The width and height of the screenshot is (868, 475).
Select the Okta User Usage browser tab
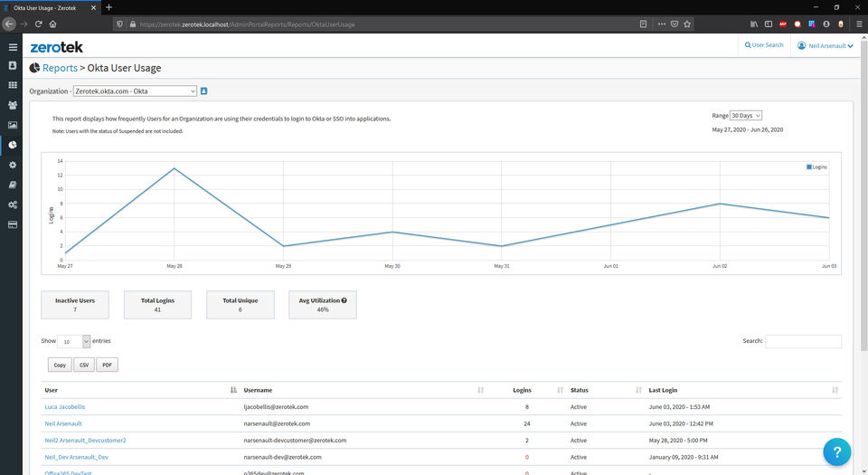tap(50, 8)
